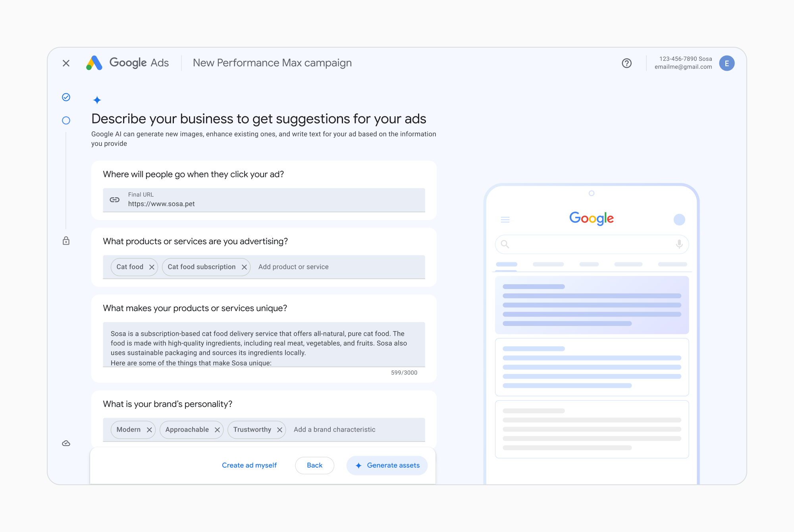This screenshot has height=532, width=794.
Task: Click the 'New Performance Max campaign' breadcrumb
Action: pos(272,63)
